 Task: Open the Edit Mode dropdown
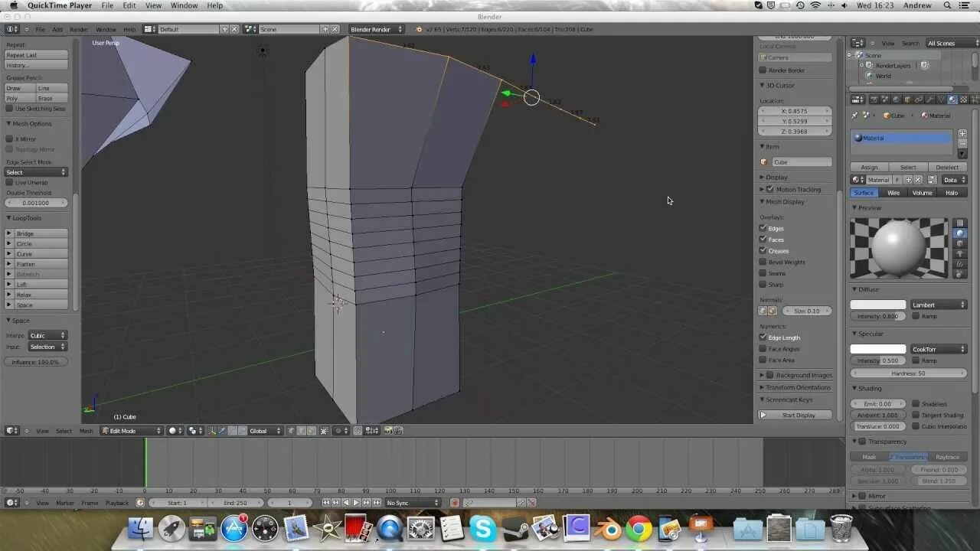point(131,431)
